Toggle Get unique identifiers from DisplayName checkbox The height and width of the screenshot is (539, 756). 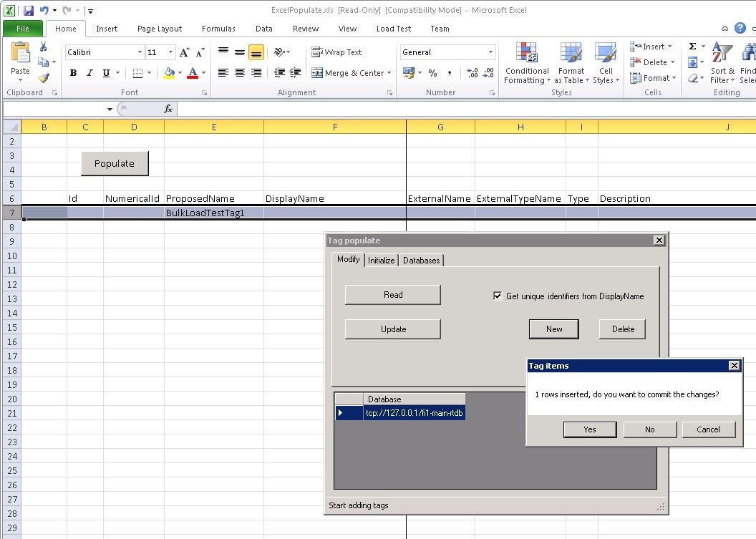(498, 296)
